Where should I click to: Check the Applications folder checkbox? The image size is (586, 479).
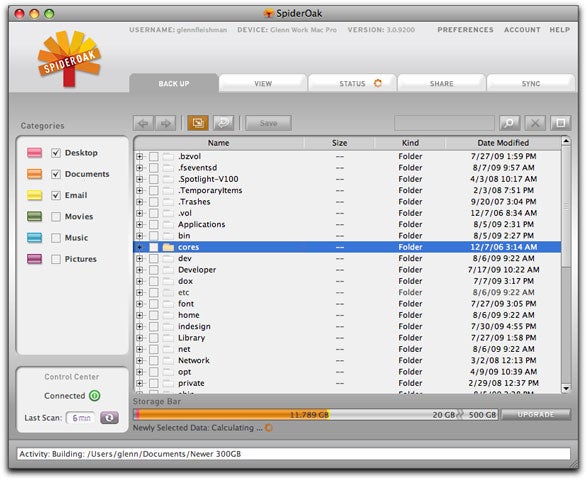point(154,225)
